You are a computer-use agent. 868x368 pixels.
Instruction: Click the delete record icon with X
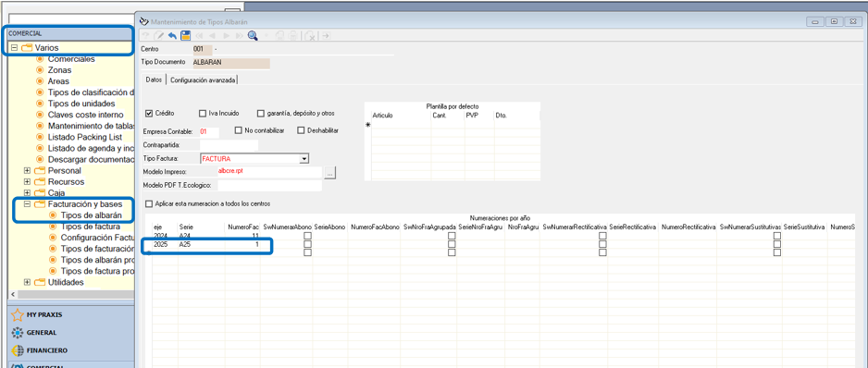pyautogui.click(x=311, y=36)
